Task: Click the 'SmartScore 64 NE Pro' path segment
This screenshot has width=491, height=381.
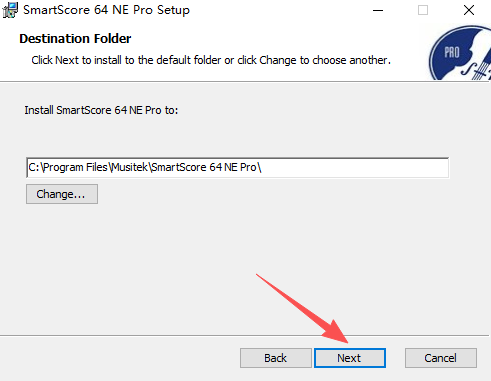Action: point(204,167)
